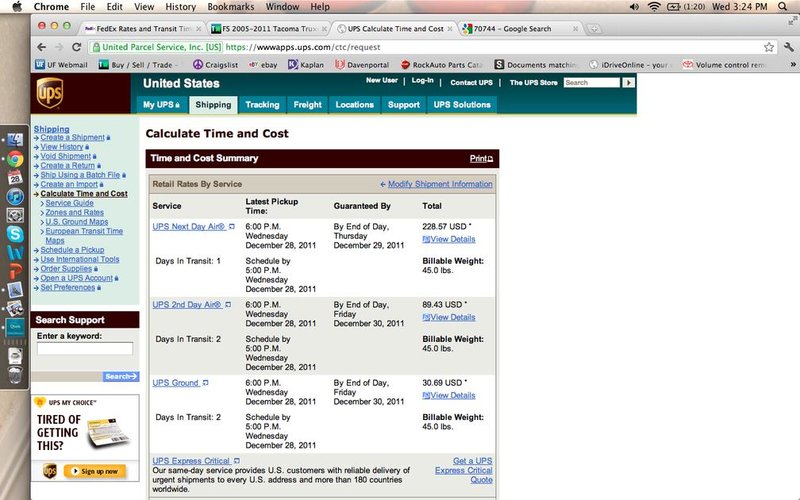
Task: Click the Contact UPS link
Action: click(471, 82)
